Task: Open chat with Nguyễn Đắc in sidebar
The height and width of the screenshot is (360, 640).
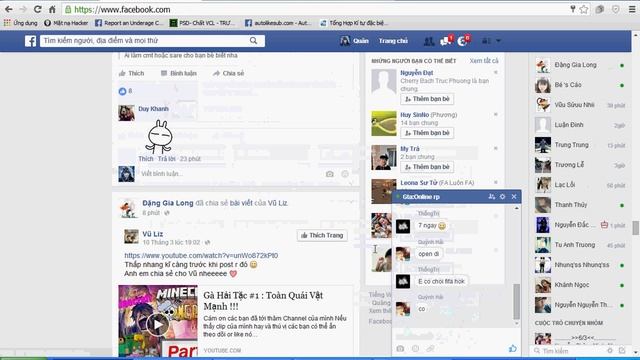Action: pyautogui.click(x=580, y=225)
